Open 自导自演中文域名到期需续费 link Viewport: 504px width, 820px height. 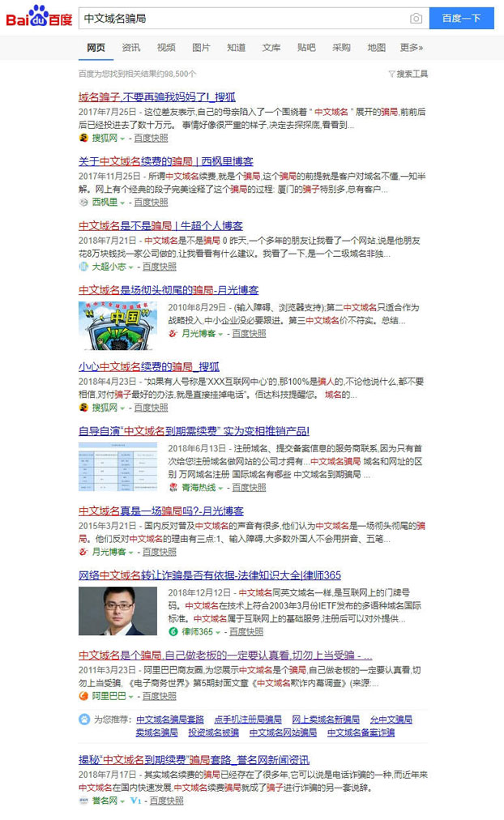pyautogui.click(x=194, y=431)
